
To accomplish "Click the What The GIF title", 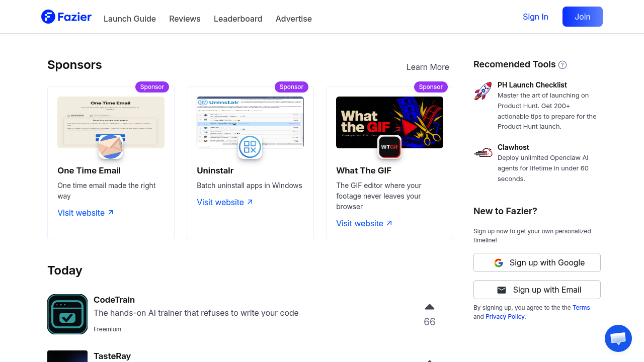I will [364, 170].
